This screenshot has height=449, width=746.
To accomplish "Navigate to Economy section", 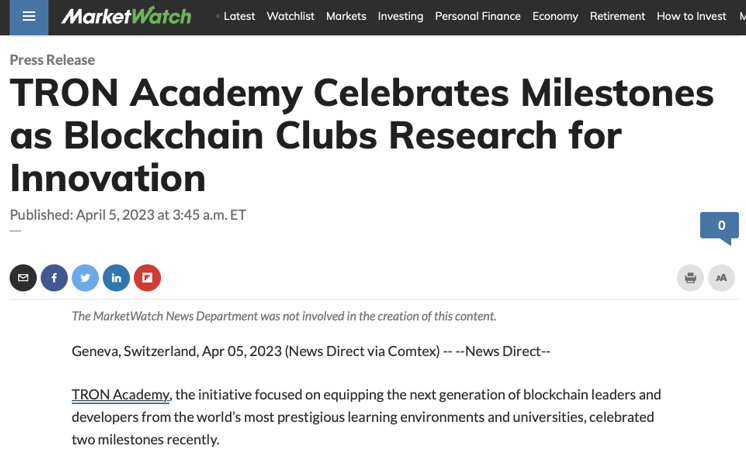I will point(555,16).
